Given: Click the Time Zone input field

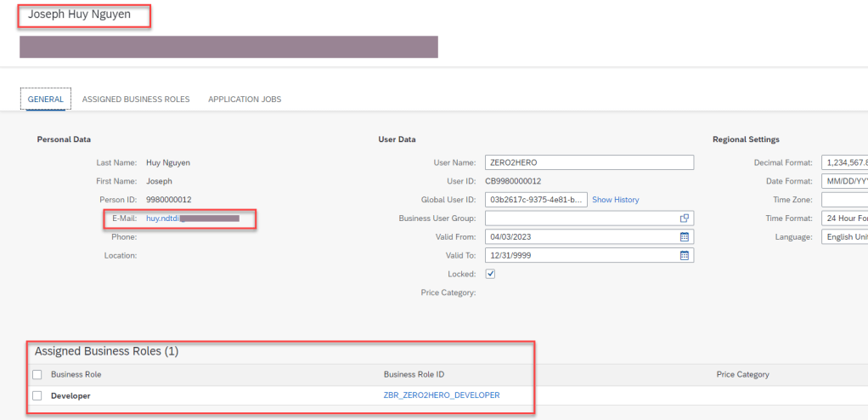Looking at the screenshot, I should click(x=843, y=200).
